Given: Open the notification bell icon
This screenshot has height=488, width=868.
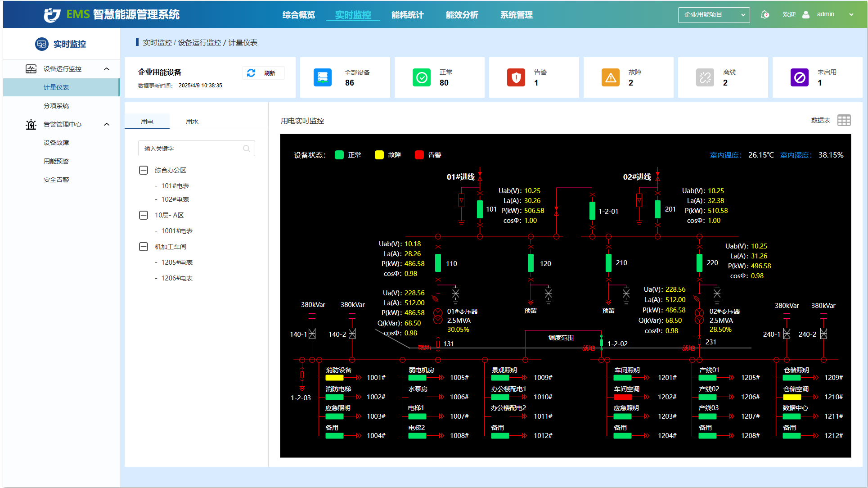Looking at the screenshot, I should 765,14.
